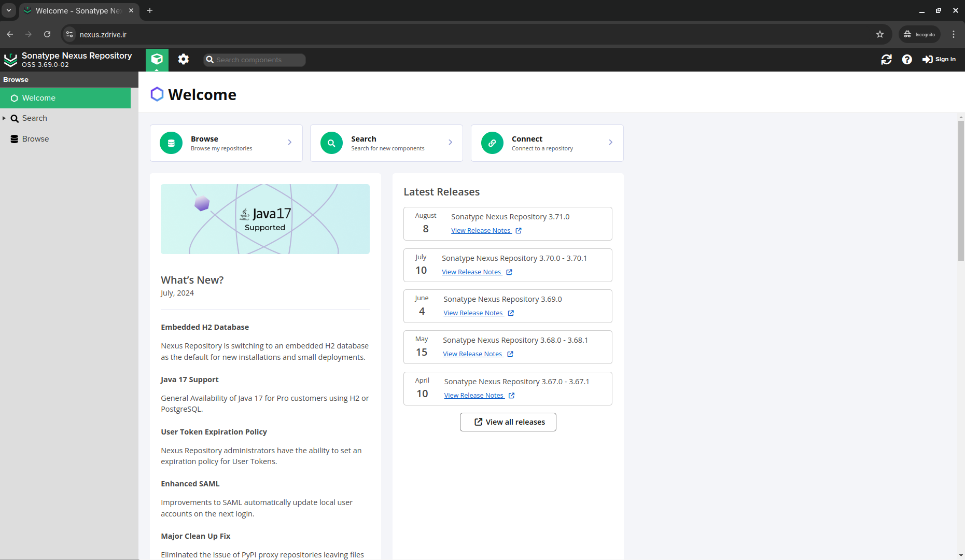Click the What's New? heading
This screenshot has width=965, height=560.
click(192, 280)
